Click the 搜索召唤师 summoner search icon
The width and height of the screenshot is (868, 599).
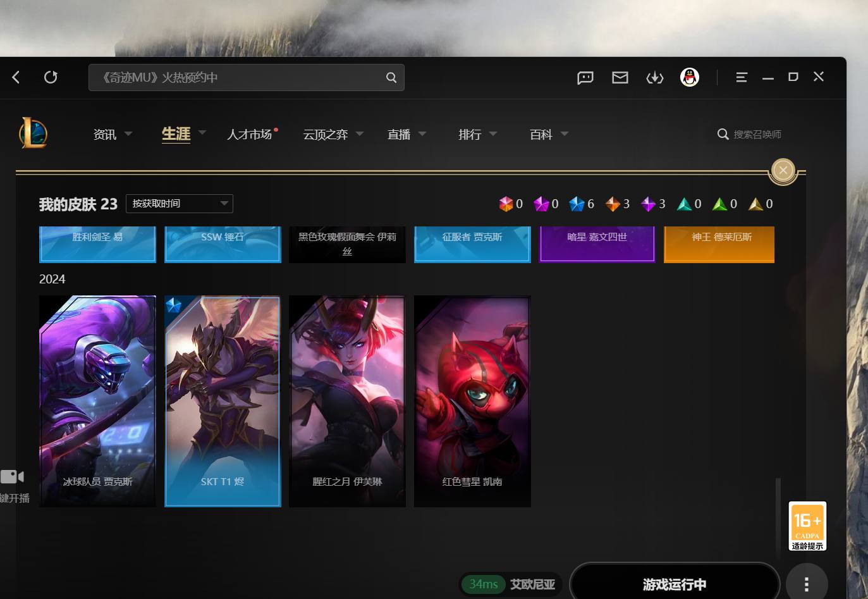[723, 134]
